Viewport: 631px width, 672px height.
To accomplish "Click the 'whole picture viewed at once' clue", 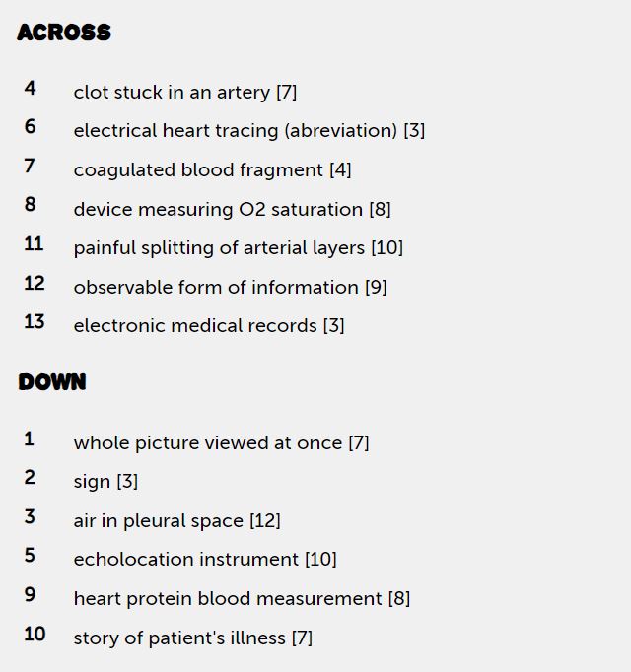I will pyautogui.click(x=221, y=442).
